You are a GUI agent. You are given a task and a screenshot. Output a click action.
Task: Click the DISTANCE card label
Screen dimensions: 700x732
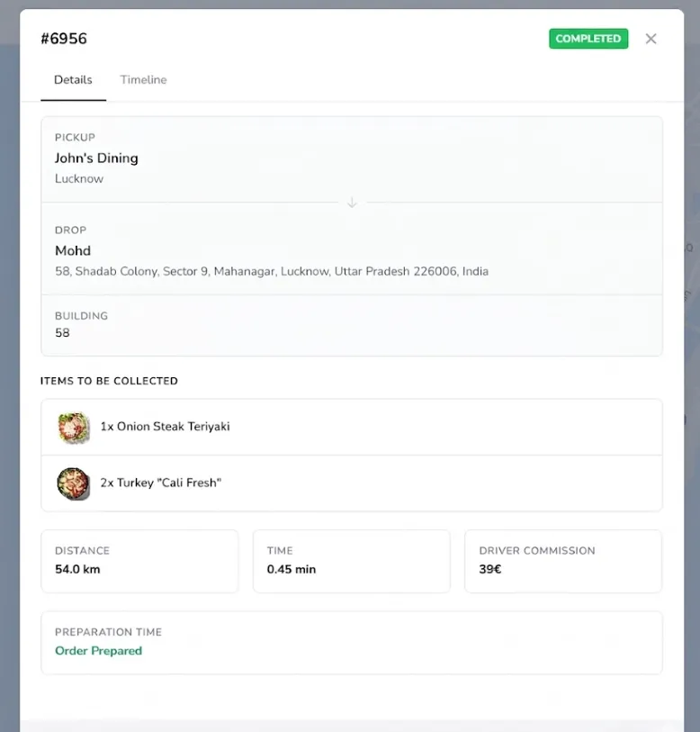click(82, 551)
